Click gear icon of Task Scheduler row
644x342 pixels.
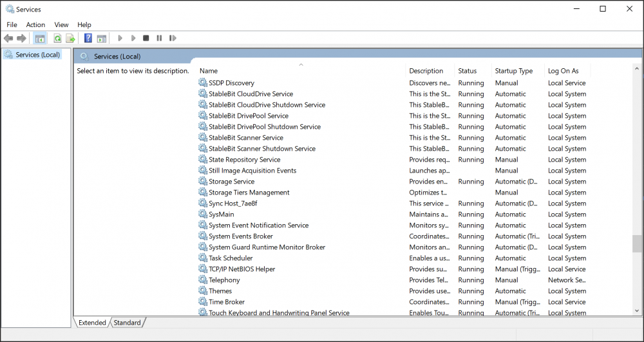coord(203,258)
